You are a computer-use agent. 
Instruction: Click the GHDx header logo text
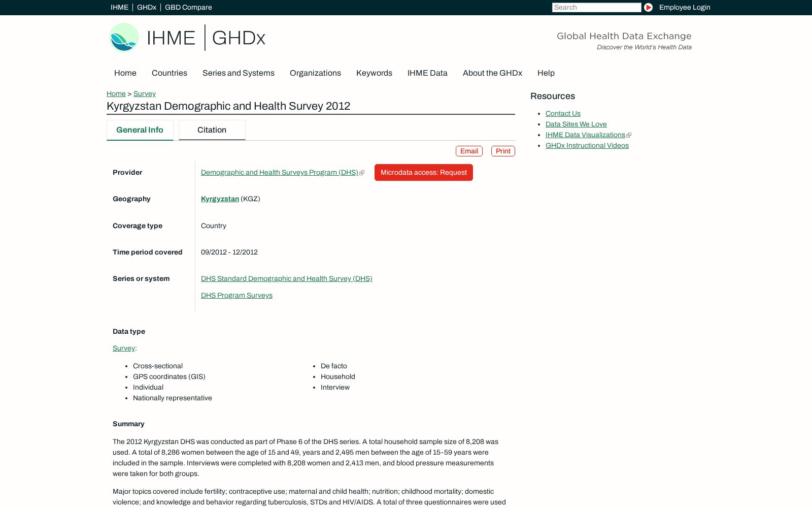pos(239,38)
